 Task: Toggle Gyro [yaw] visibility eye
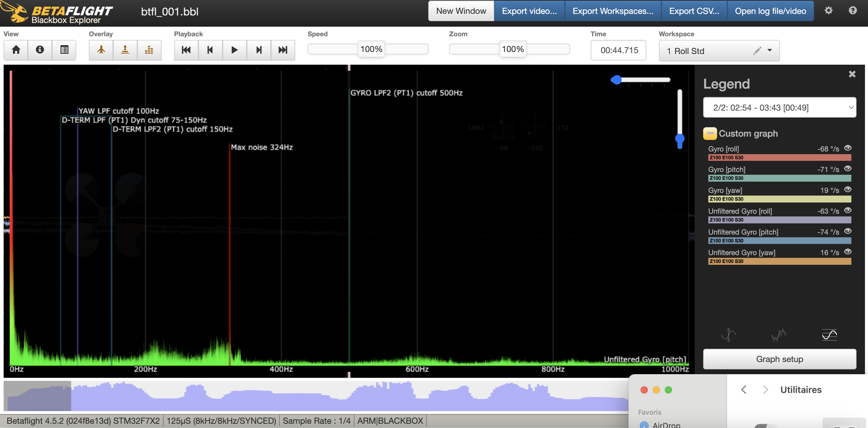848,189
